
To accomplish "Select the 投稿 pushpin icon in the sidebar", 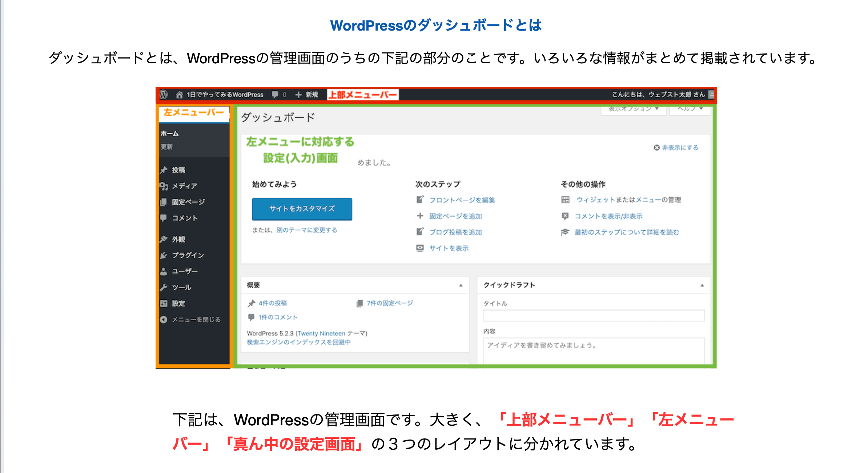I will [164, 170].
